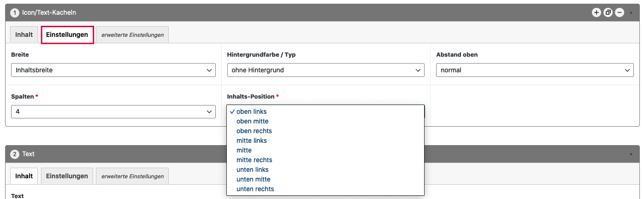Duplicate the Icon/Text-Kacheln block
644x199 pixels.
click(608, 12)
